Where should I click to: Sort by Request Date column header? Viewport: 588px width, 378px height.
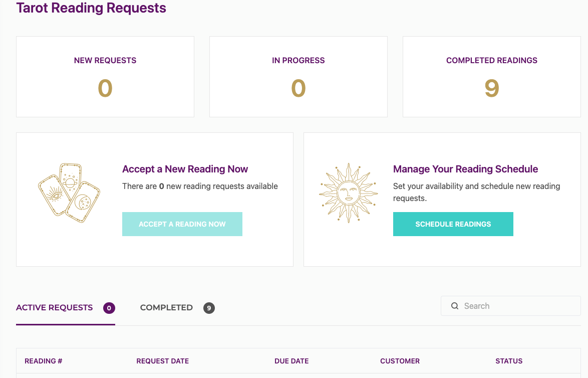[163, 361]
